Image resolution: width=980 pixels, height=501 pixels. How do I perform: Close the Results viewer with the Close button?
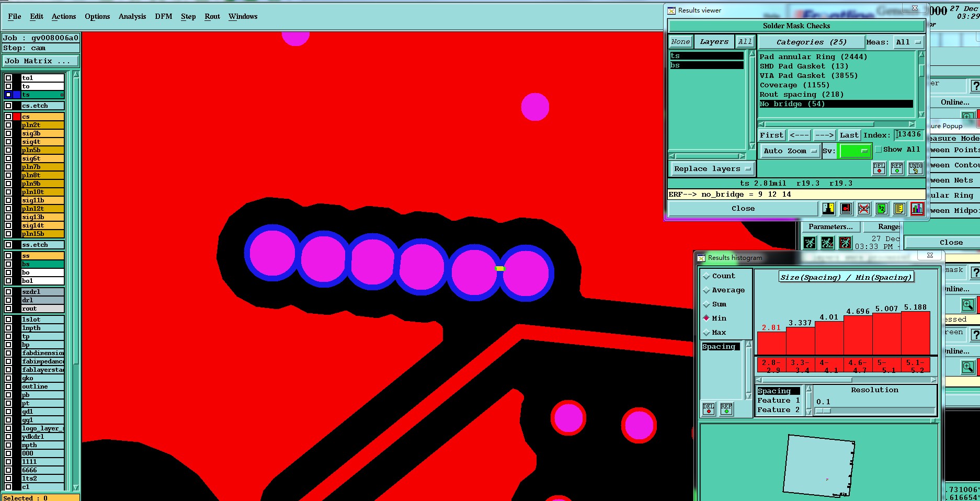(x=743, y=209)
